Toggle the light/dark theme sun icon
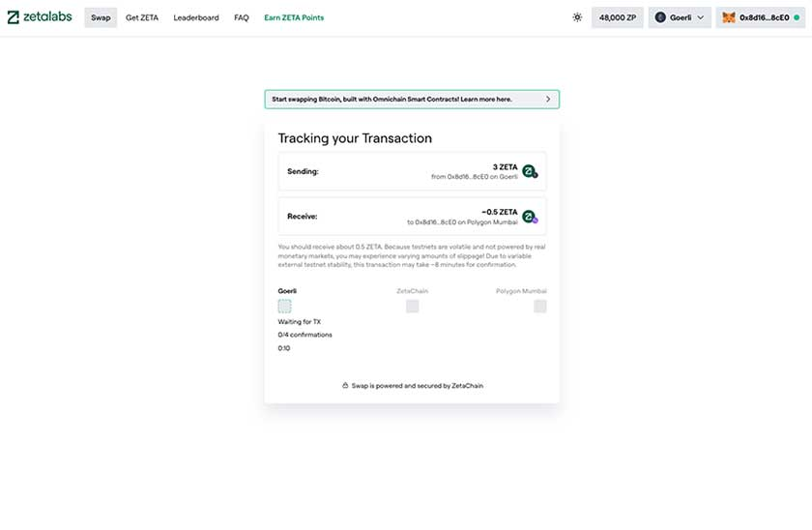Screen dimensions: 812x530 tap(577, 17)
